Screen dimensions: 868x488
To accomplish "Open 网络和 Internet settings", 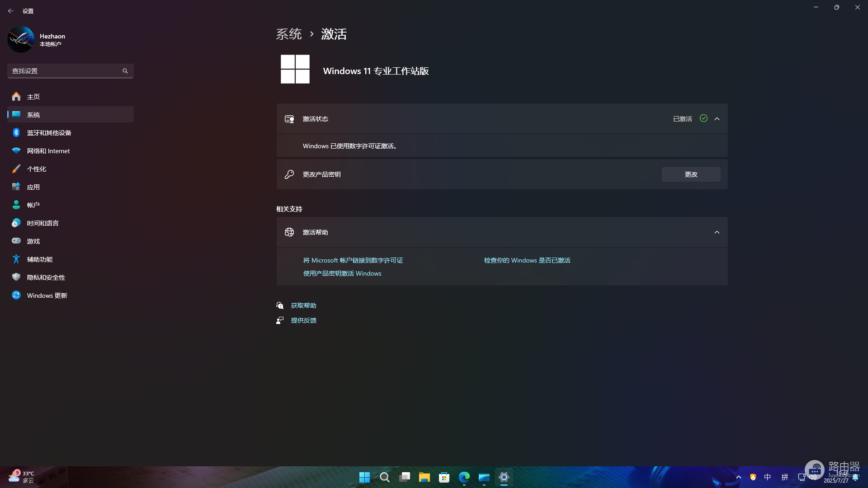I will (x=71, y=151).
